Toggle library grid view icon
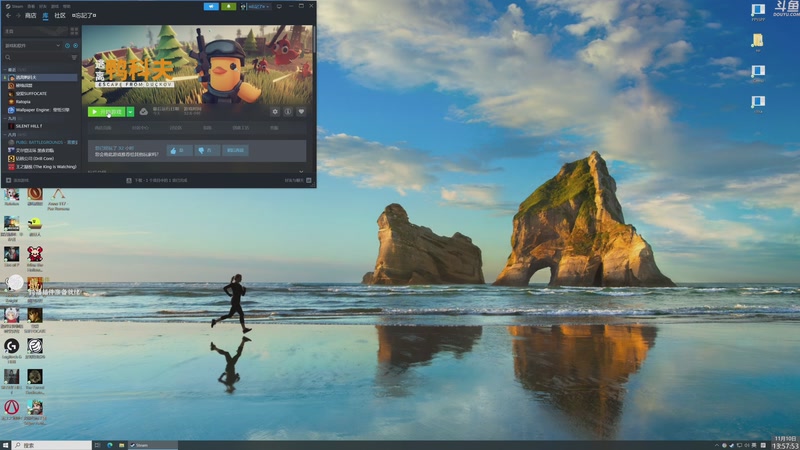The width and height of the screenshot is (800, 450). click(x=74, y=31)
